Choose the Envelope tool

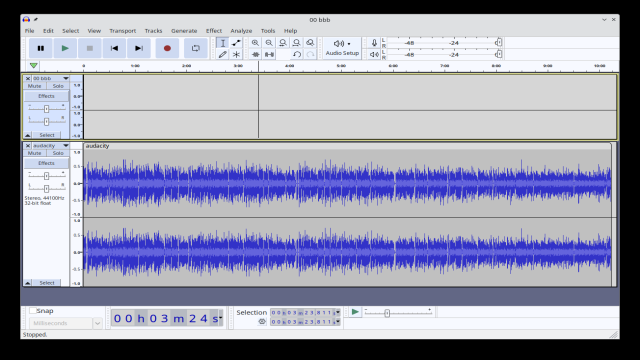236,43
